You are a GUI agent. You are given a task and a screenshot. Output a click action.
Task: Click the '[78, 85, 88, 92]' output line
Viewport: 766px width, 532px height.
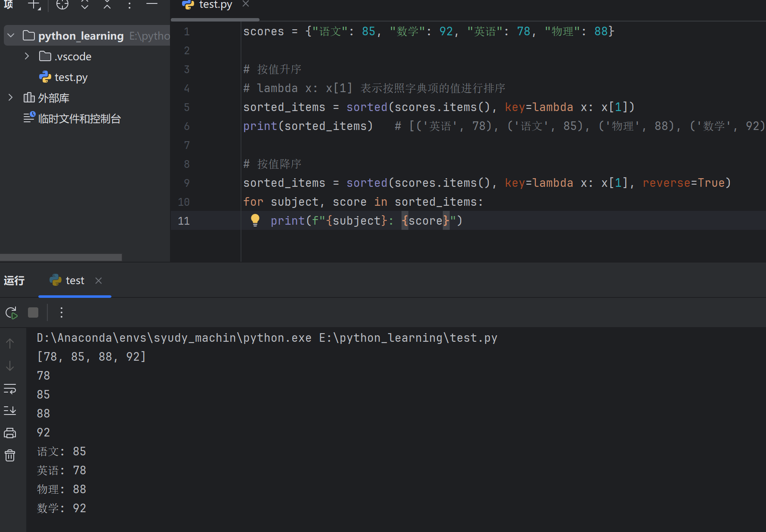click(x=92, y=357)
